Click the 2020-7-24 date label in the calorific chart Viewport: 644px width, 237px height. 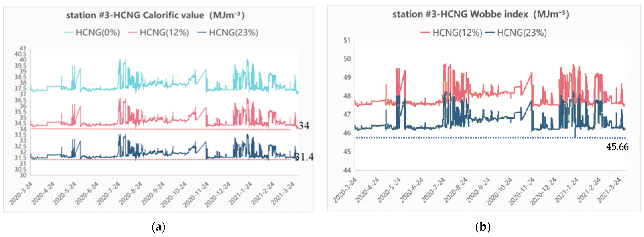pos(108,194)
